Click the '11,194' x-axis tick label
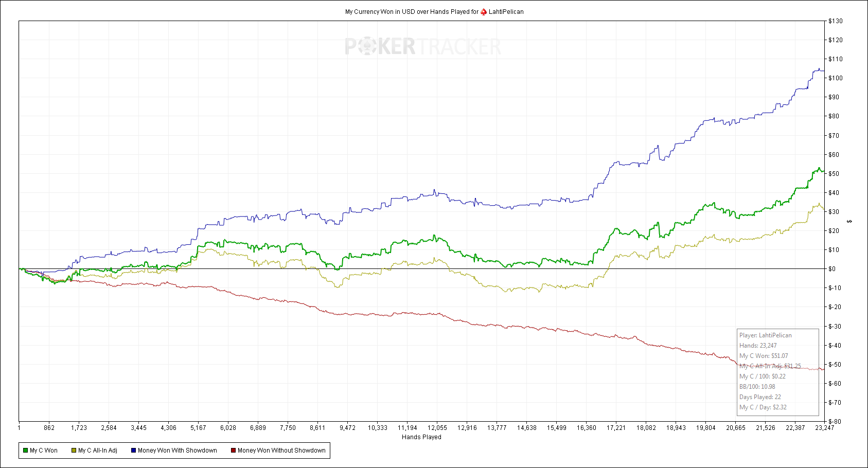This screenshot has width=868, height=468. point(407,428)
